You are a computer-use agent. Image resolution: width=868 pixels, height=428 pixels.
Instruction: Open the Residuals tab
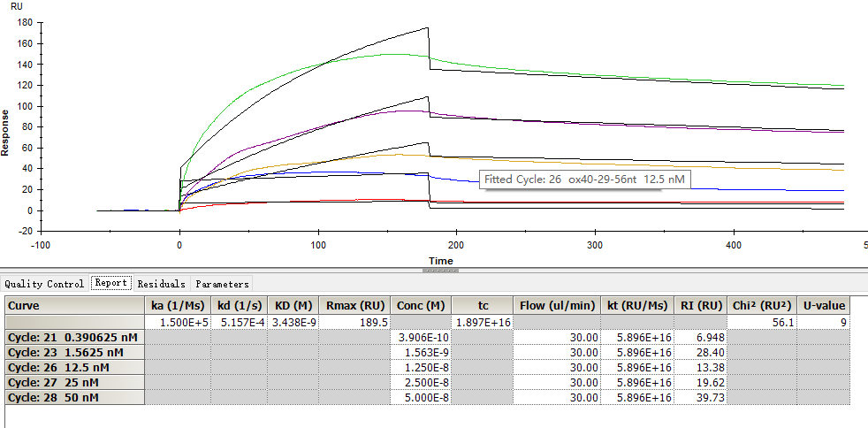pyautogui.click(x=161, y=284)
